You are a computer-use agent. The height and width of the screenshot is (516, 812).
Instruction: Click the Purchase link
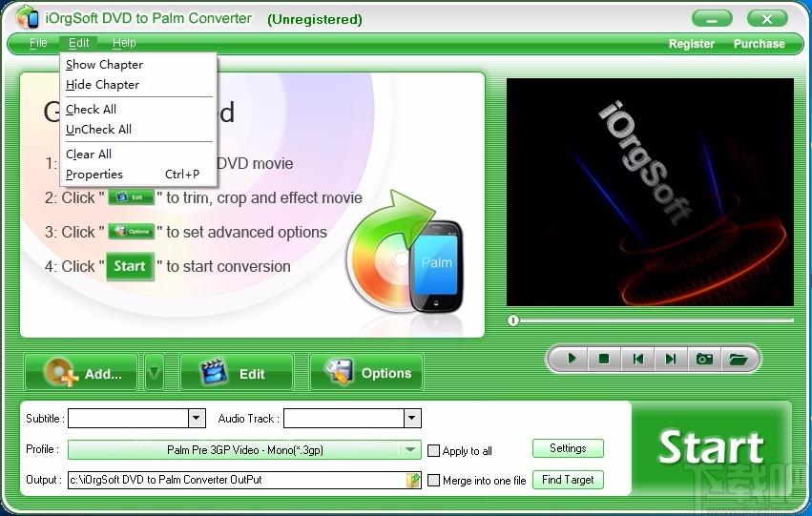[x=760, y=44]
